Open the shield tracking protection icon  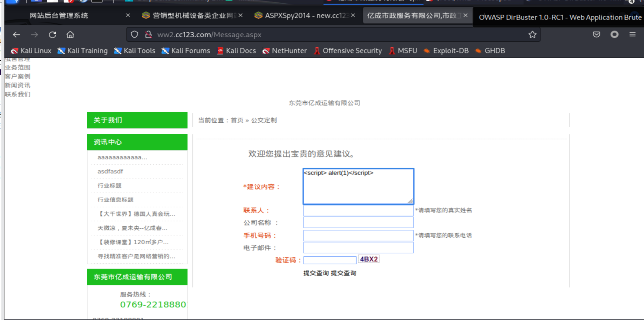(135, 35)
